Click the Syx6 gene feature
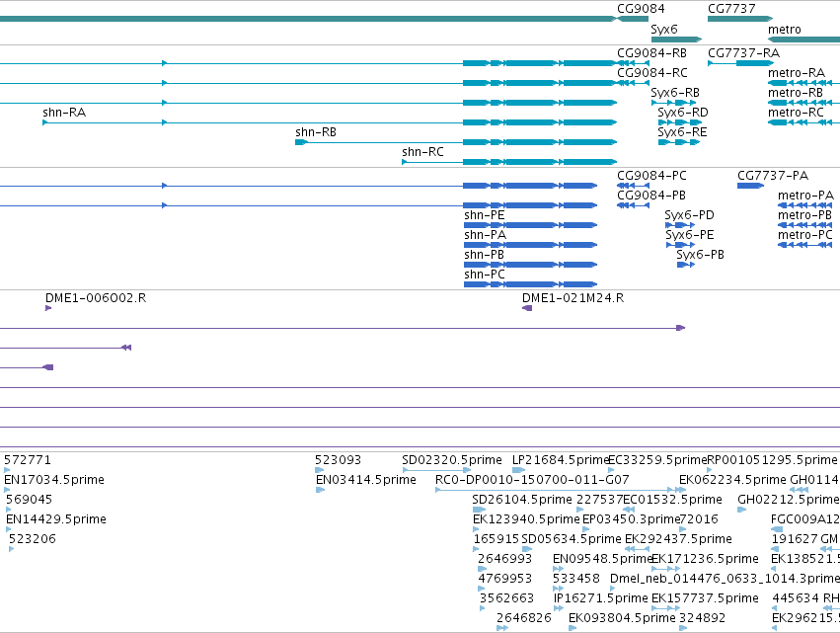Image resolution: width=840 pixels, height=633 pixels. tap(676, 40)
